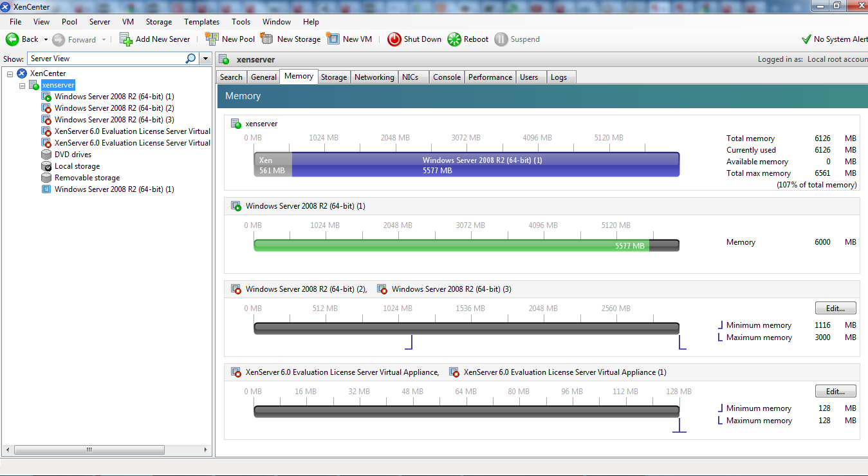
Task: Click the Show search input field
Action: pos(106,59)
